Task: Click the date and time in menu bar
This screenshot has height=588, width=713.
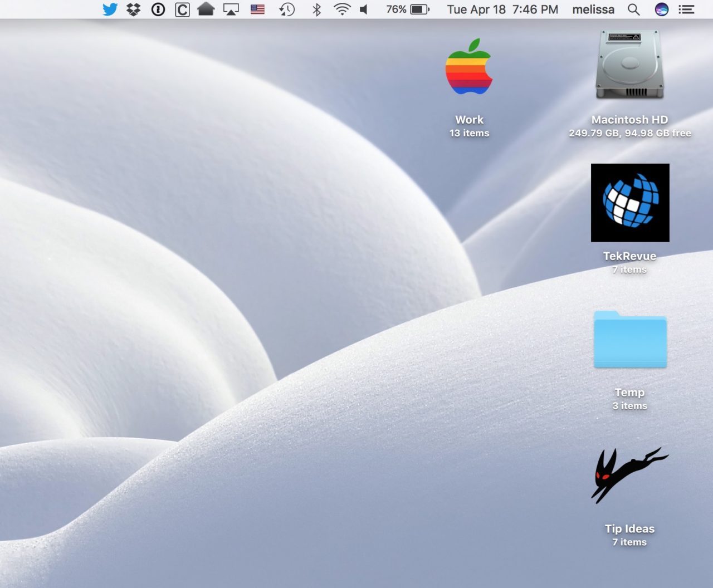Action: point(501,9)
